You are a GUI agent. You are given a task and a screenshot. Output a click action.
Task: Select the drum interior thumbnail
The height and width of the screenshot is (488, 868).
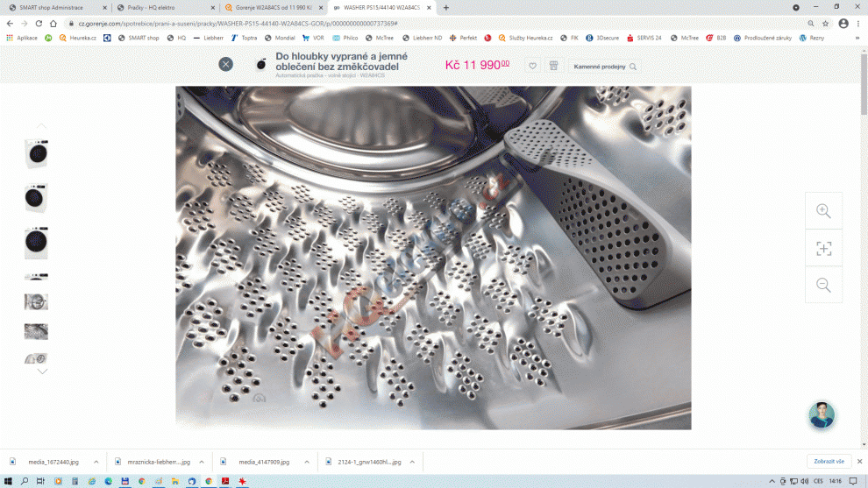point(36,331)
